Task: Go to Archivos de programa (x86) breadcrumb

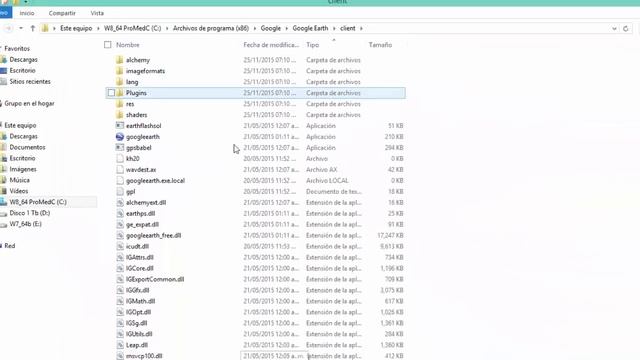Action: pyautogui.click(x=211, y=28)
